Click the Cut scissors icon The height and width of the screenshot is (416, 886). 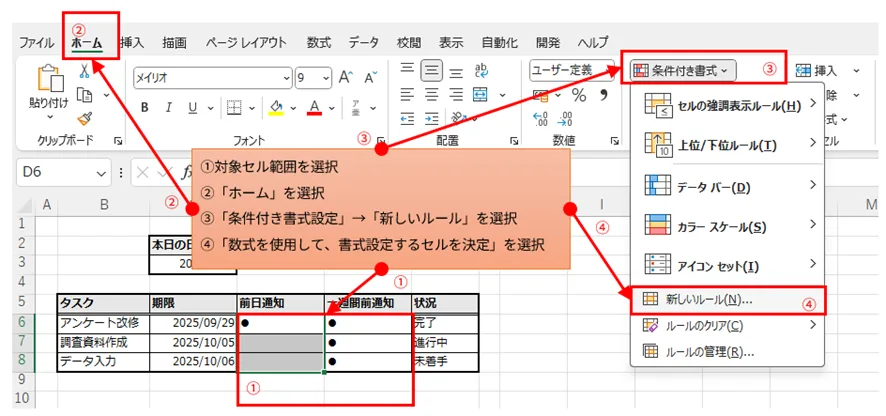[x=84, y=71]
